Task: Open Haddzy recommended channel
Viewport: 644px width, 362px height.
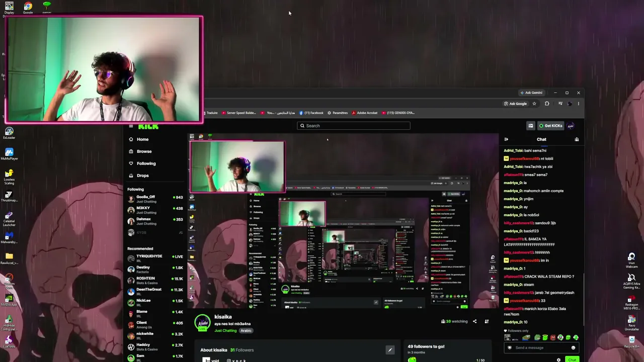Action: click(x=155, y=346)
